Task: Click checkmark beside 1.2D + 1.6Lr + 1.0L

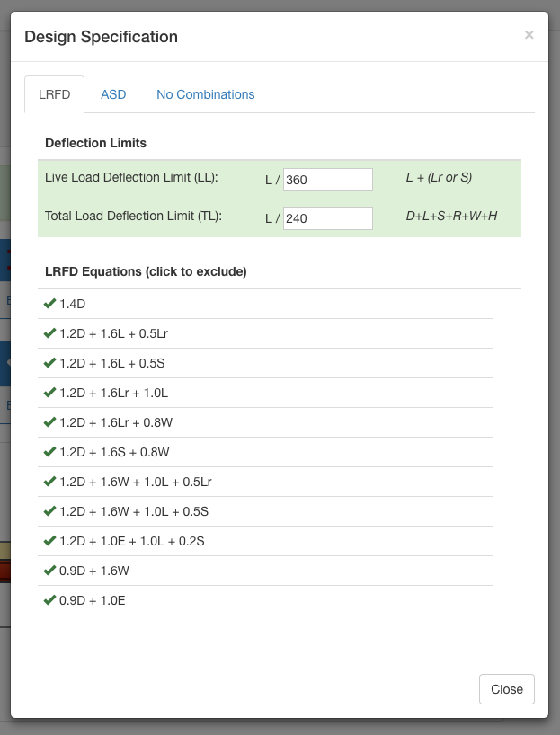Action: coord(49,393)
